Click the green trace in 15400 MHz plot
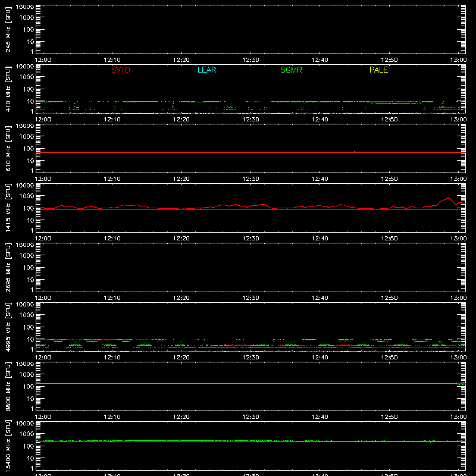This screenshot has width=476, height=476. 250,441
